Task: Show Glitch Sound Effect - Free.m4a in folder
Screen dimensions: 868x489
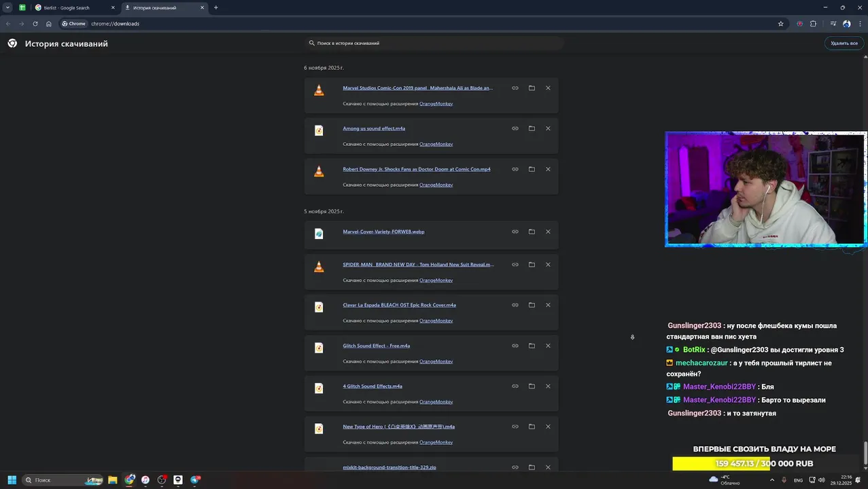Action: pyautogui.click(x=532, y=346)
